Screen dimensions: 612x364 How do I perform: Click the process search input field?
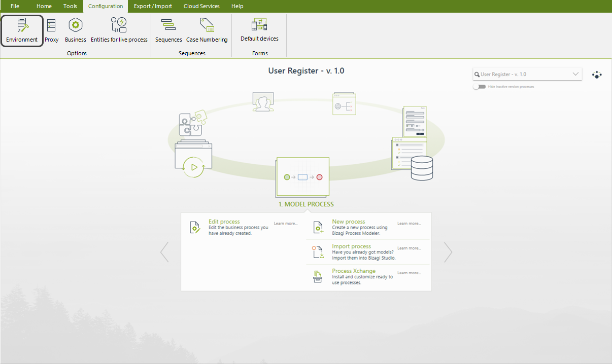527,74
